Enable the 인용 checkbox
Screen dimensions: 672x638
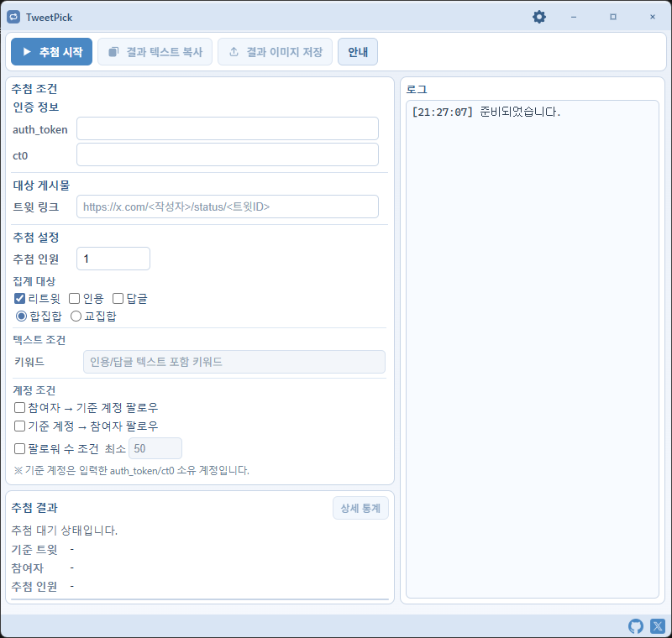73,298
